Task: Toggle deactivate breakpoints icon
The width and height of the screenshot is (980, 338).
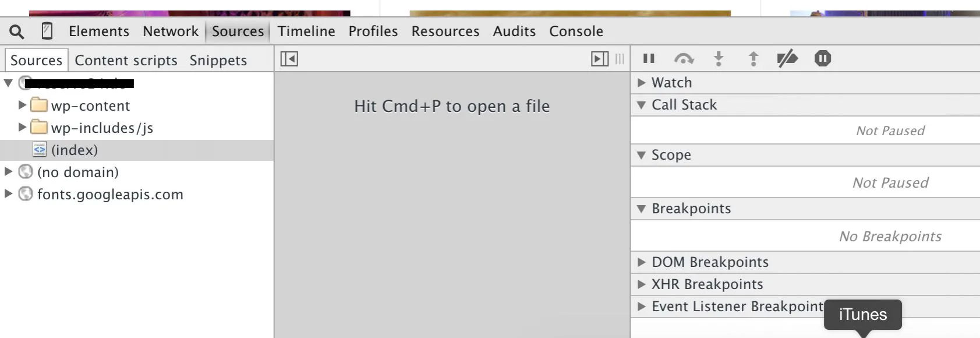Action: (787, 58)
